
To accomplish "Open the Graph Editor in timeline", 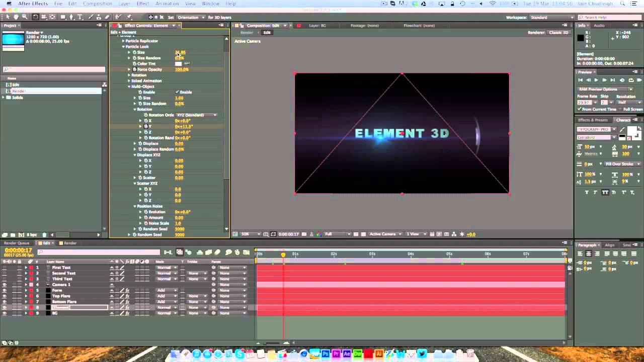I will tap(246, 252).
